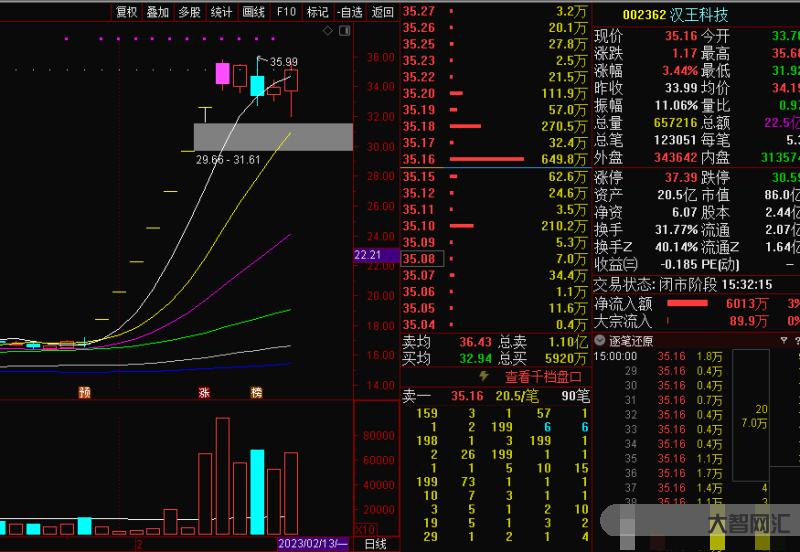The height and width of the screenshot is (552, 800).
Task: Open 查看千档盘口 link
Action: pyautogui.click(x=542, y=377)
